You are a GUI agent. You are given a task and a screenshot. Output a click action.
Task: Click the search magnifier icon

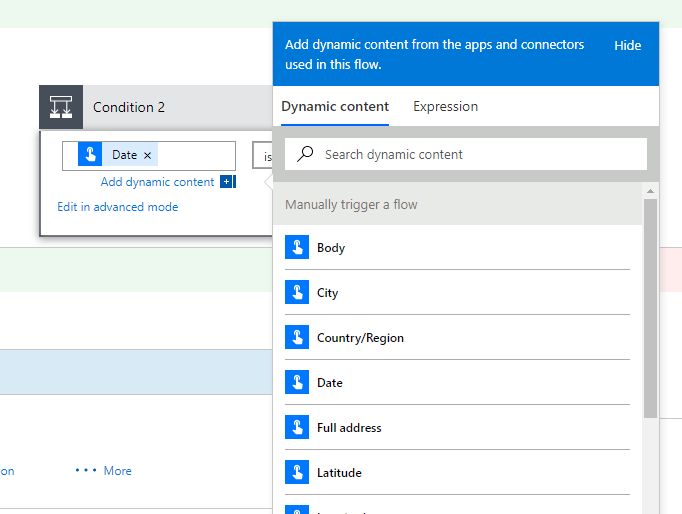[x=306, y=154]
